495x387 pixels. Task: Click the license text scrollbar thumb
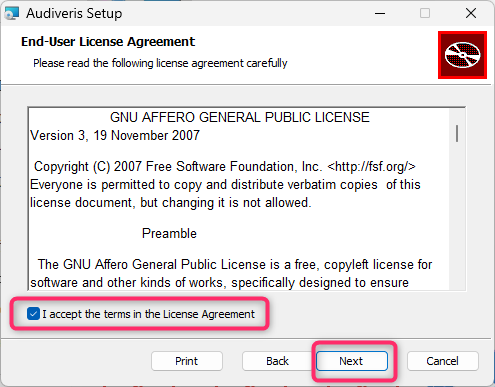tap(457, 133)
